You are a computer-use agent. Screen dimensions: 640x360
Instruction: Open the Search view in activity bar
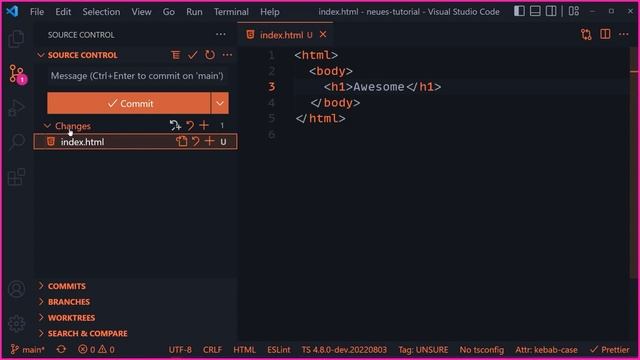[x=16, y=142]
